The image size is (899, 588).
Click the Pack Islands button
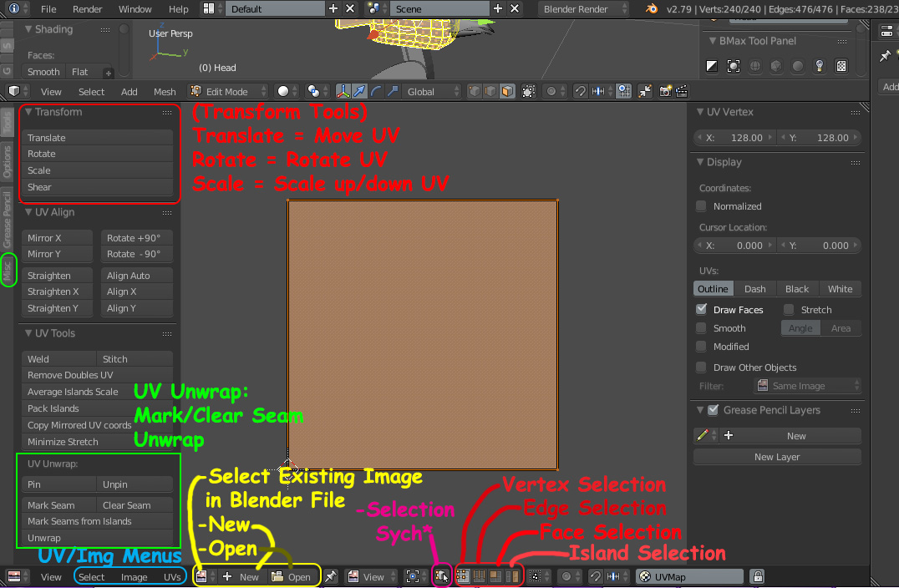(98, 408)
